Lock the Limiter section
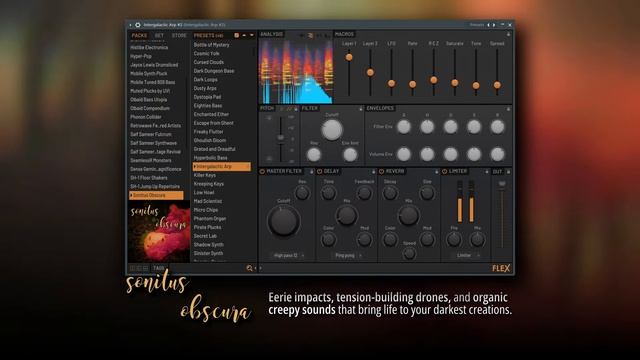Viewport: 640px width, 360px height. (487, 172)
